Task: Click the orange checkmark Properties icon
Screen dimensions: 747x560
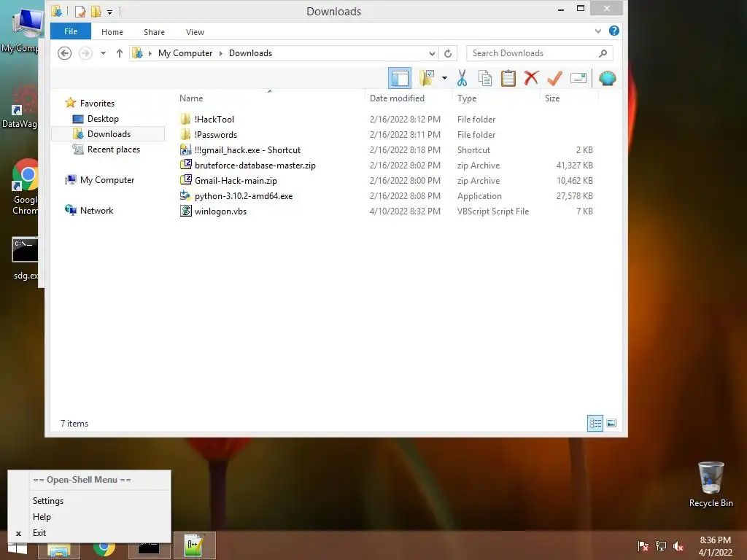Action: (x=554, y=78)
